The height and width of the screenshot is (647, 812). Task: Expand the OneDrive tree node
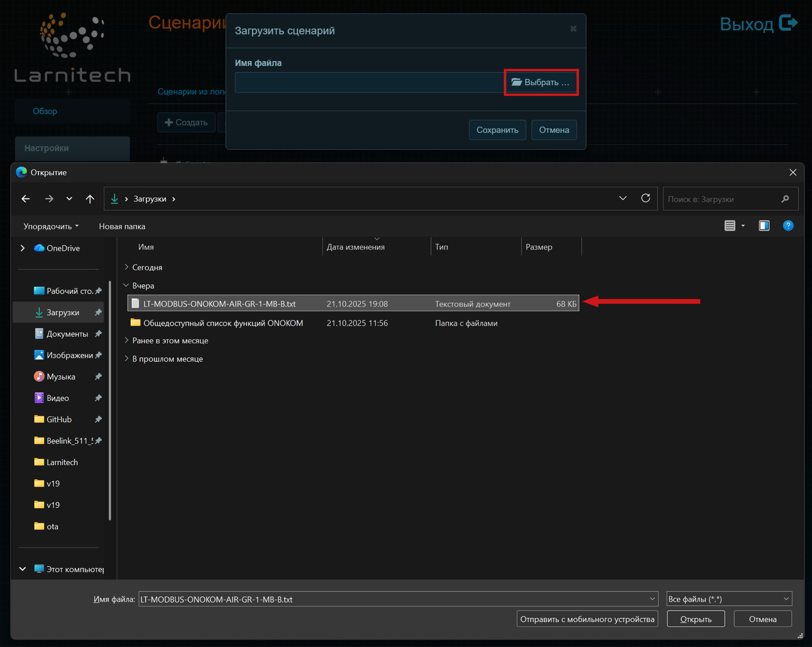23,248
